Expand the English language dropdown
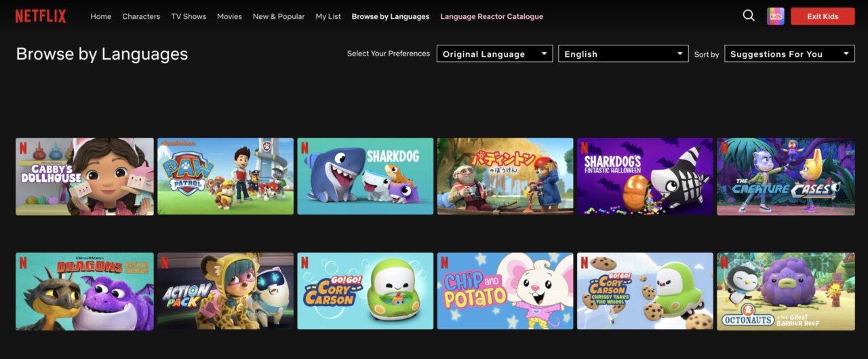This screenshot has width=868, height=359. click(623, 54)
